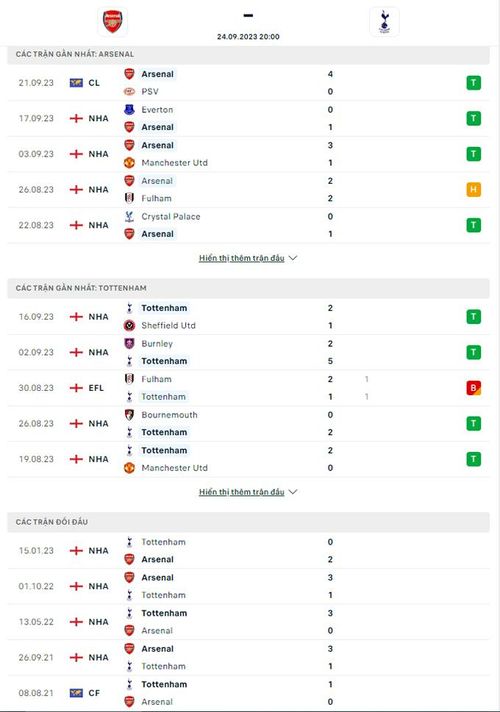500x712 pixels.
Task: Click the Sheffield Utd team logo
Action: point(129,325)
